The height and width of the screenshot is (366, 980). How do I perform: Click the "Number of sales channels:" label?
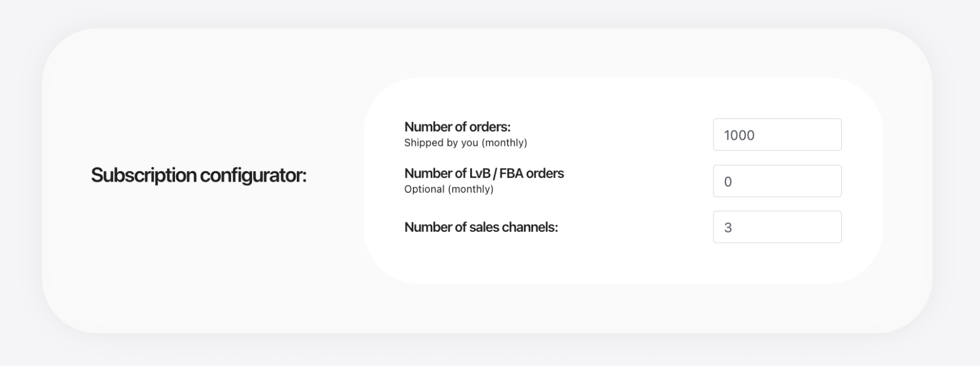(481, 227)
